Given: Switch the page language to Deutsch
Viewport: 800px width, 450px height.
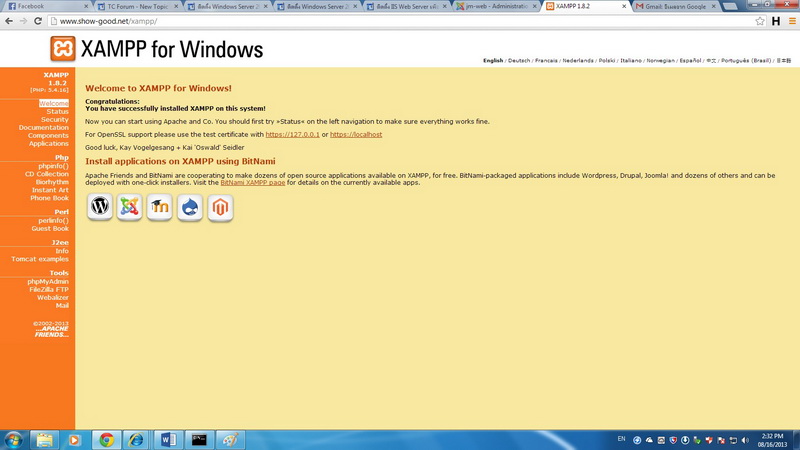Looking at the screenshot, I should [x=519, y=60].
